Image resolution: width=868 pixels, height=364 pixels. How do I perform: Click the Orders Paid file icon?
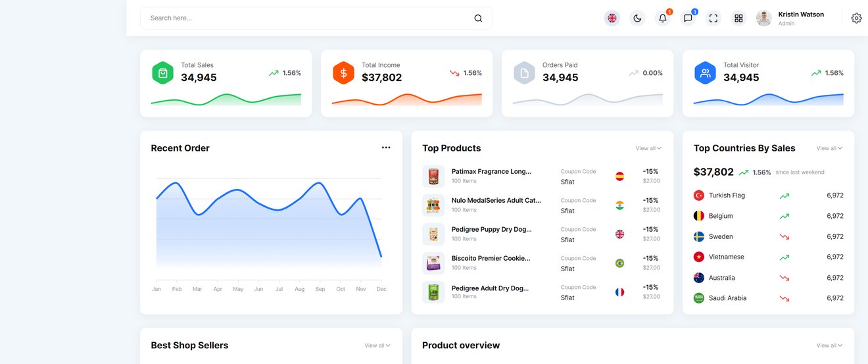point(524,73)
